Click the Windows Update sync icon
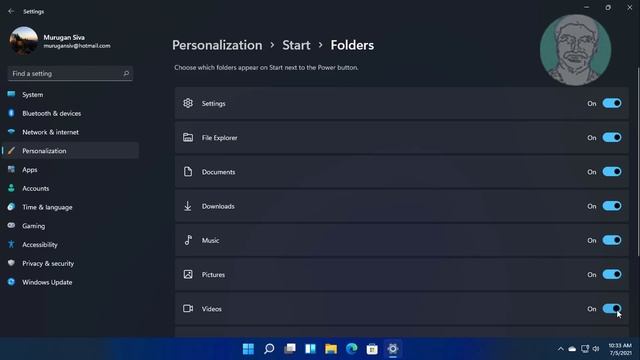Image resolution: width=640 pixels, height=360 pixels. pos(11,282)
